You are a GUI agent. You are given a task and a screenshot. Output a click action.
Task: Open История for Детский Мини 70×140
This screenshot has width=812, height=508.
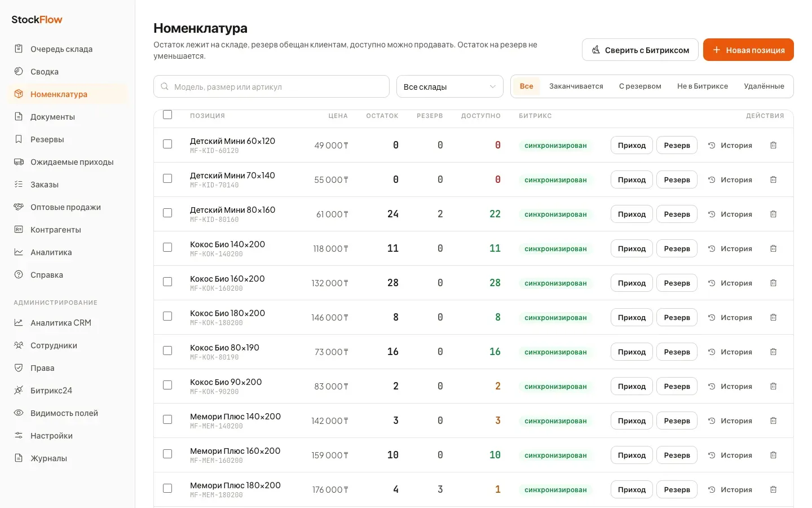click(730, 179)
